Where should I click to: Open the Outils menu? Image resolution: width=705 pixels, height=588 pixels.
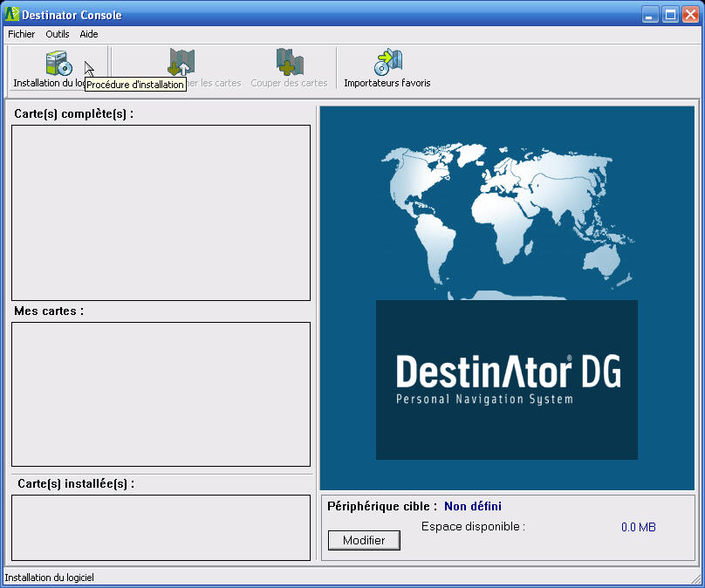tap(57, 34)
